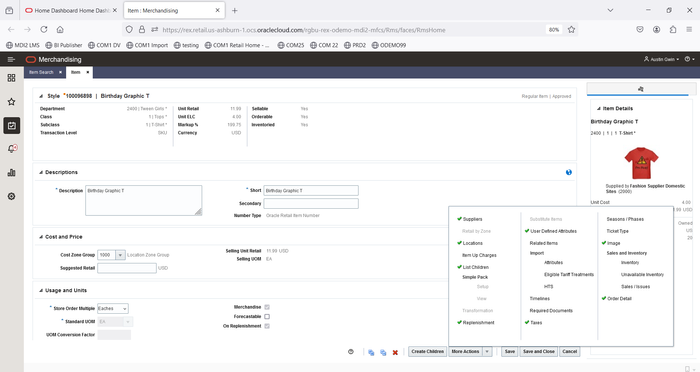The width and height of the screenshot is (700, 372).
Task: Open Favorites star in sidebar
Action: tap(12, 102)
